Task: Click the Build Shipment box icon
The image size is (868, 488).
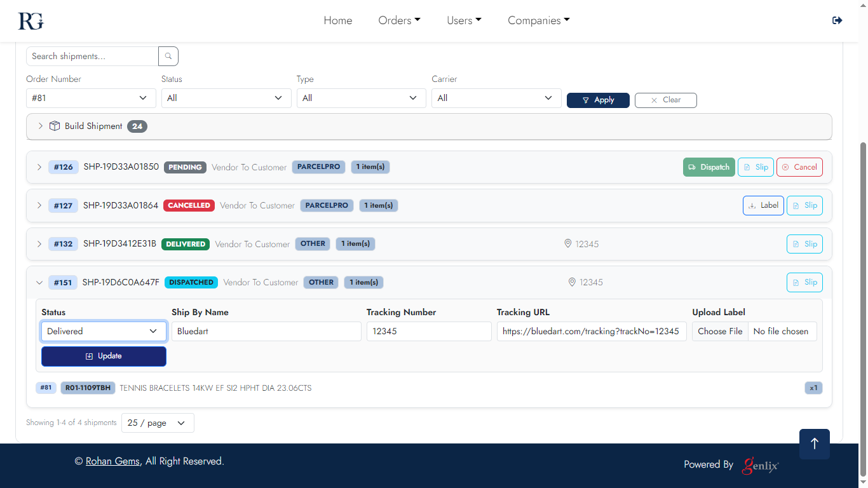Action: (x=55, y=126)
